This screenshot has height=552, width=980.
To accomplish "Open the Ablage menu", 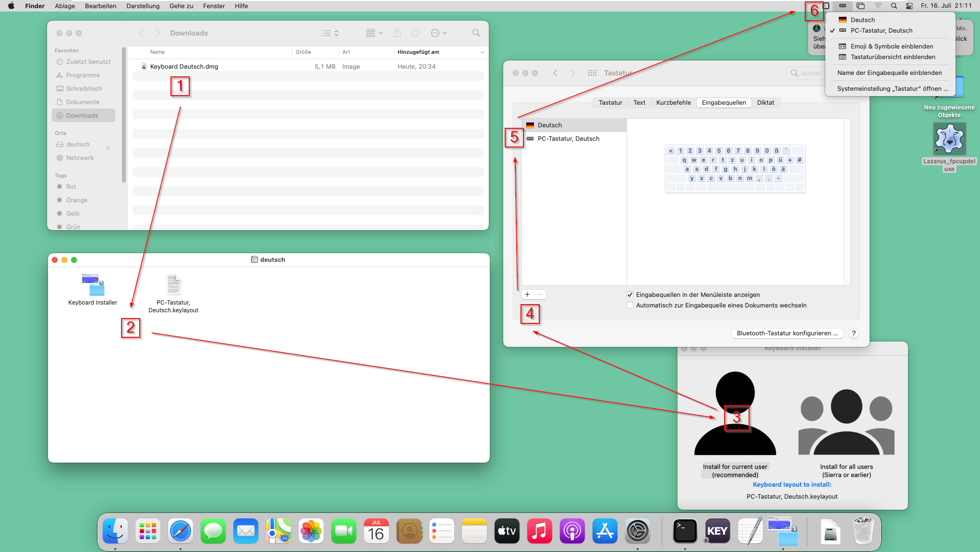I will pos(65,6).
